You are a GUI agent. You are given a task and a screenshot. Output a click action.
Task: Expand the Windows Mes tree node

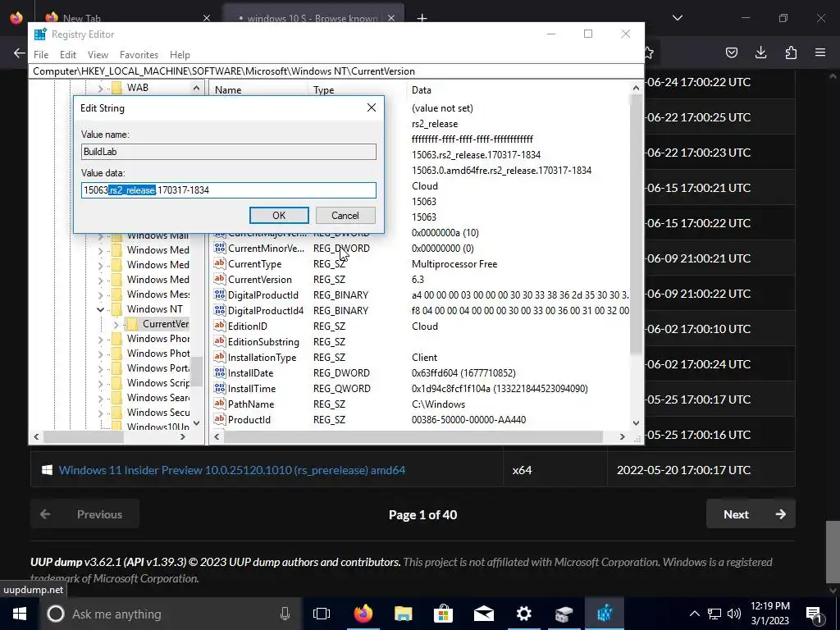pos(100,294)
